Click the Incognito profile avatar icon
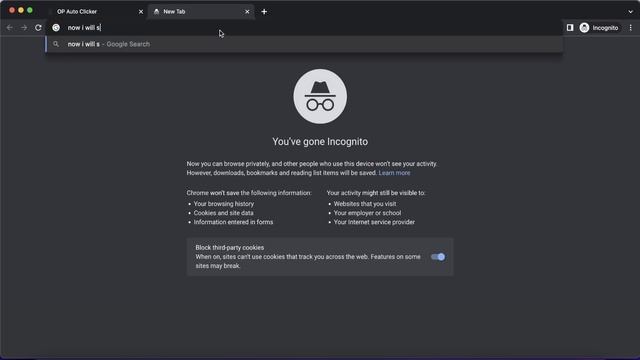The height and width of the screenshot is (360, 640). [584, 28]
